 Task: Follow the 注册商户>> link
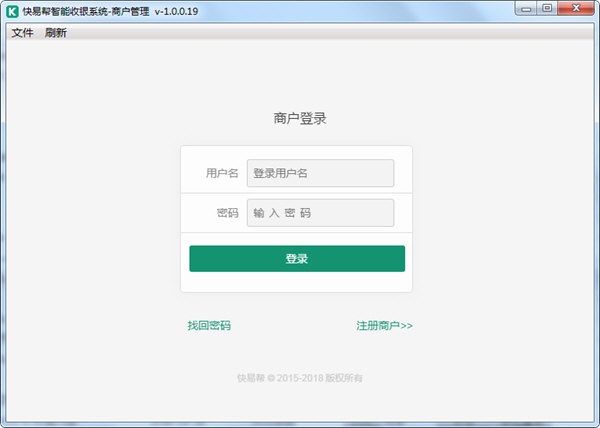pos(384,325)
